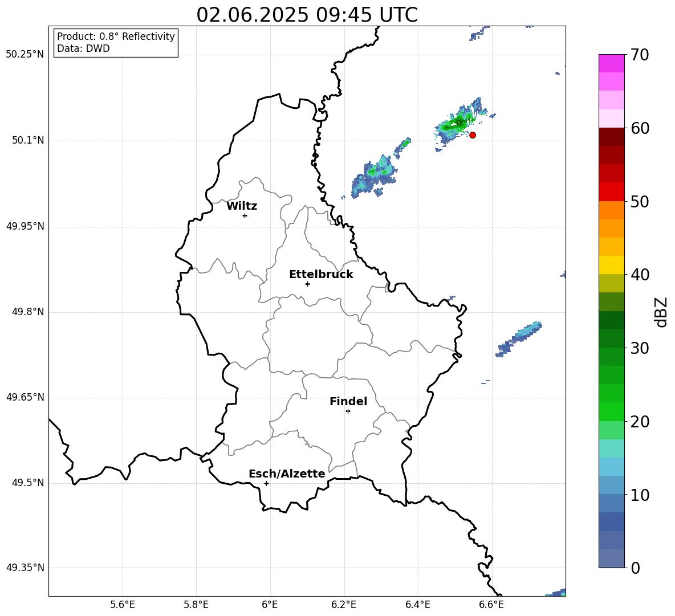Click the 49.8°N latitude label
This screenshot has height=616, width=675.
[28, 312]
